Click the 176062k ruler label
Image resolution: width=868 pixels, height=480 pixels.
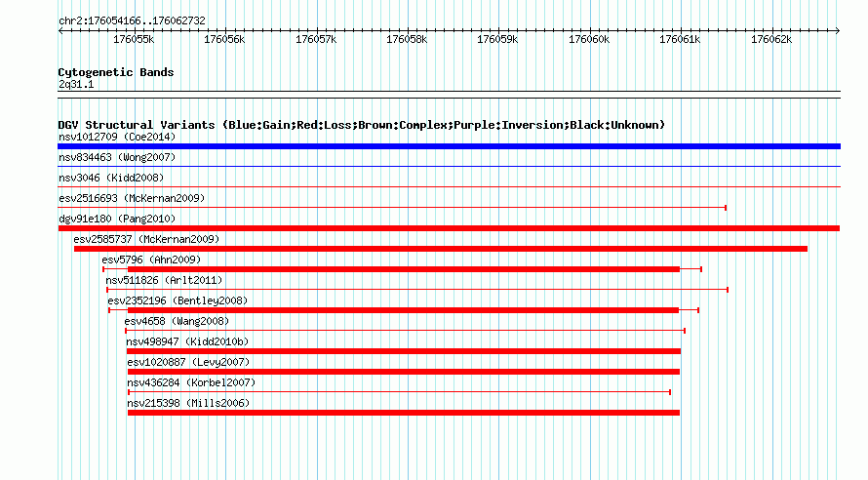pos(771,39)
